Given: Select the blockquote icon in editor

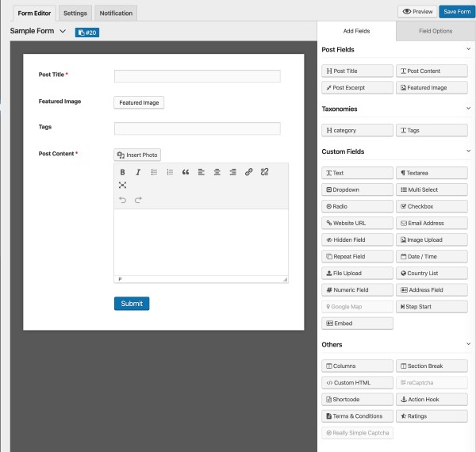Looking at the screenshot, I should [186, 172].
